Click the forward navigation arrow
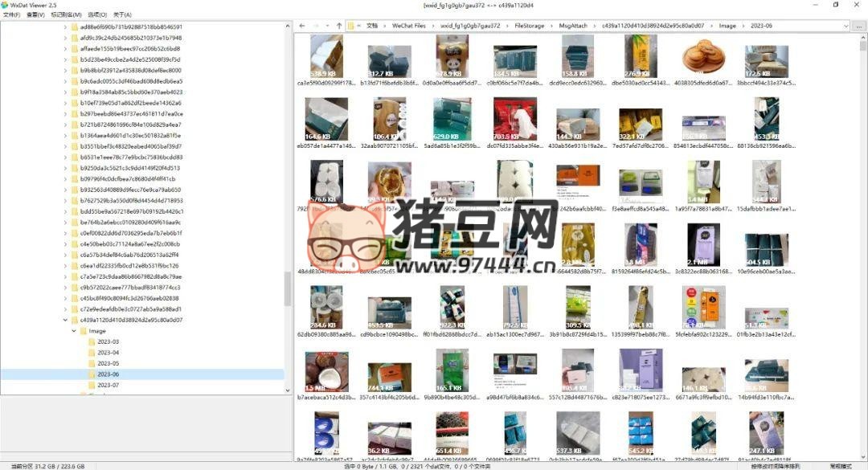The width and height of the screenshot is (868, 470). [x=315, y=26]
